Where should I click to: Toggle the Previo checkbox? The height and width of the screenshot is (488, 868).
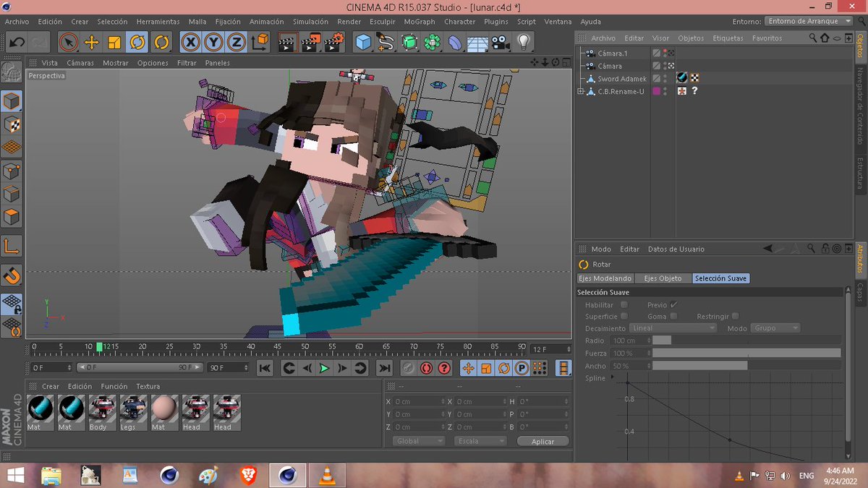(x=673, y=305)
